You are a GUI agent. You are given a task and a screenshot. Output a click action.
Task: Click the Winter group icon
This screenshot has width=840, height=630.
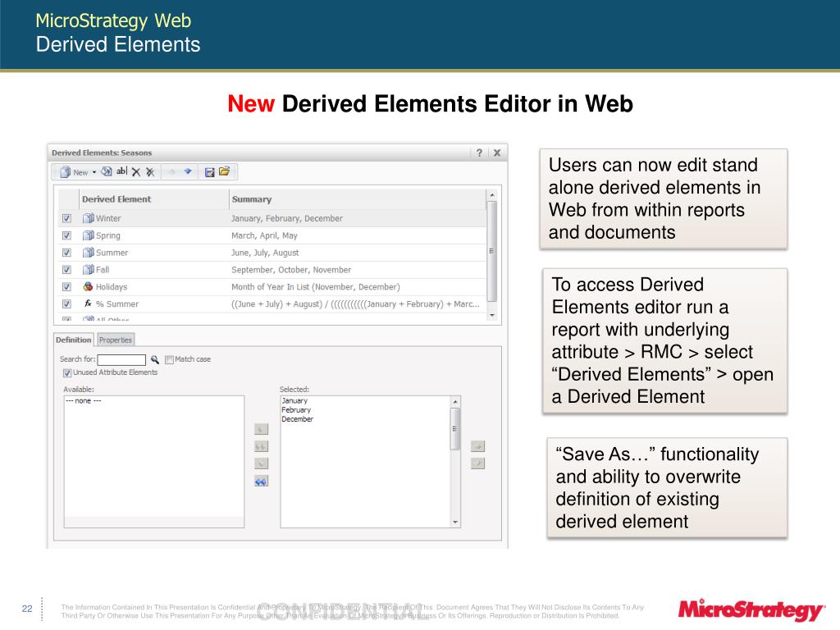pyautogui.click(x=89, y=218)
